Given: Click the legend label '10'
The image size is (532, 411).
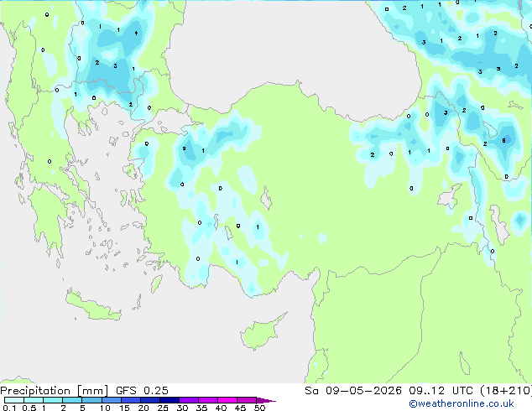Looking at the screenshot, I should (105, 408).
